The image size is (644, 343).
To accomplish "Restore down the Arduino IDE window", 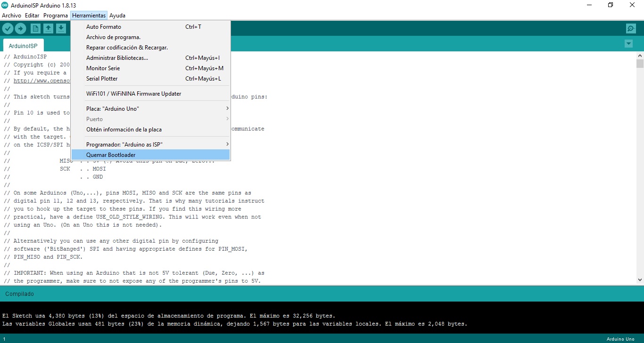I will pyautogui.click(x=611, y=5).
